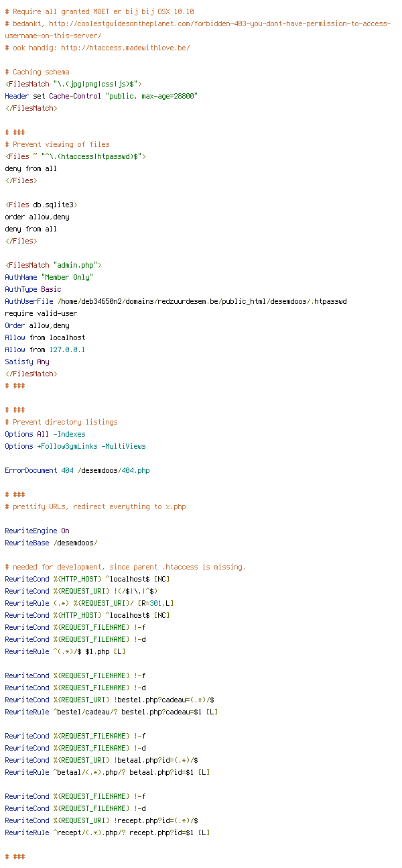This screenshot has width=402, height=868.
Task: Click the 'Allow from 127.0.0.1' line
Action: [x=45, y=349]
